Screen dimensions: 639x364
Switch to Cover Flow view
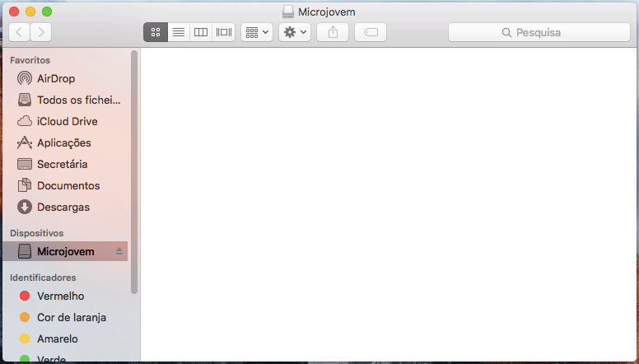[224, 32]
